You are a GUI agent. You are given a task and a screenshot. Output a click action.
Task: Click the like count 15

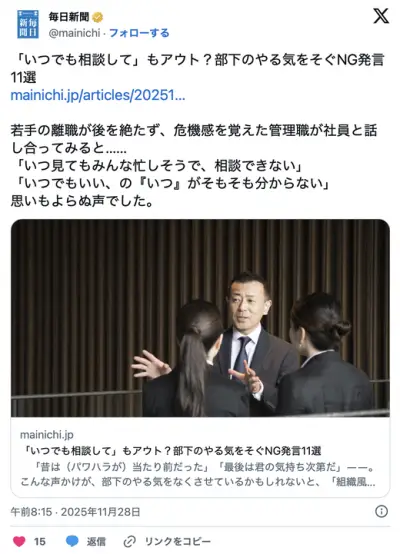tap(40, 541)
